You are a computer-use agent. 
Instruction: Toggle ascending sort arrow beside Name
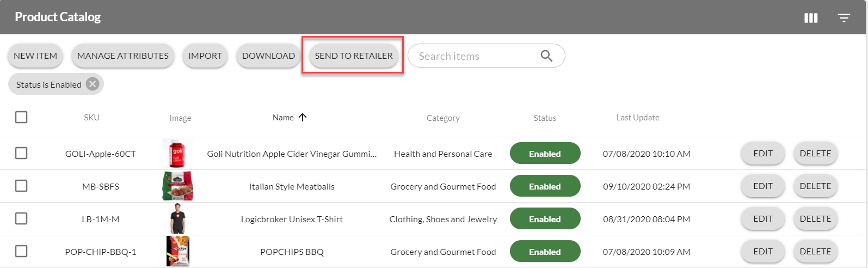[x=303, y=117]
